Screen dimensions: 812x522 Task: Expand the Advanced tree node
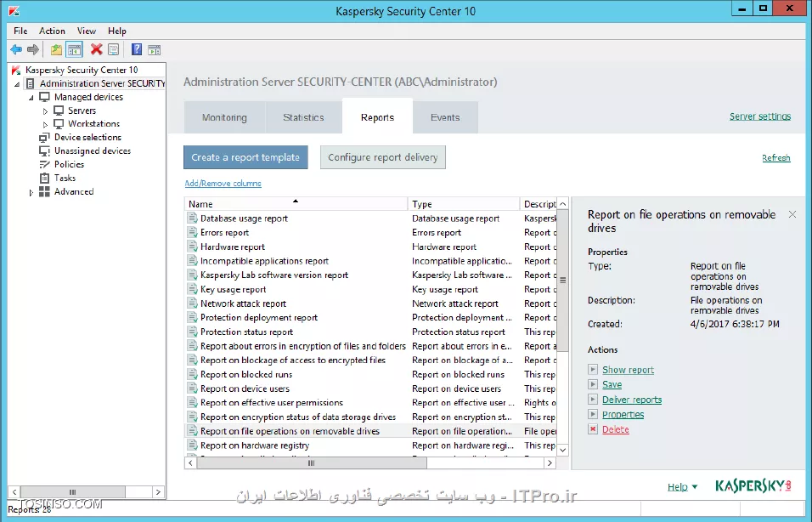[31, 192]
